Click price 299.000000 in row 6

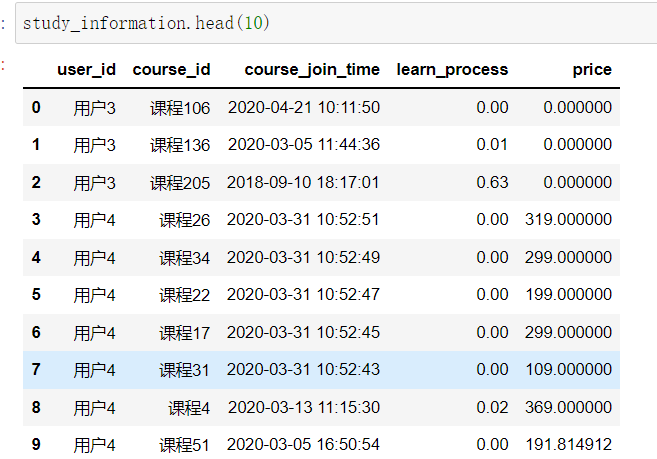[x=569, y=332]
